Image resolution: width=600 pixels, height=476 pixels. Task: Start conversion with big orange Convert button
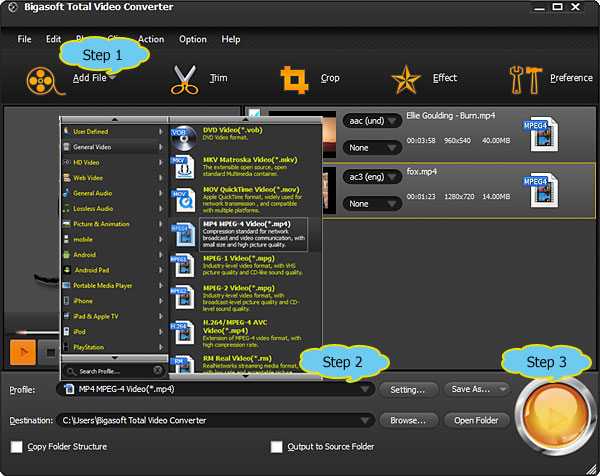click(x=554, y=415)
